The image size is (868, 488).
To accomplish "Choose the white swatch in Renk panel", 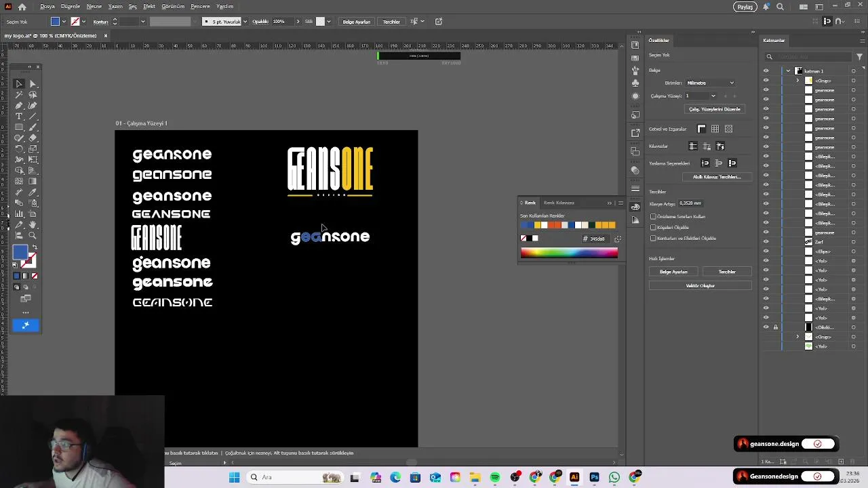I will click(535, 239).
